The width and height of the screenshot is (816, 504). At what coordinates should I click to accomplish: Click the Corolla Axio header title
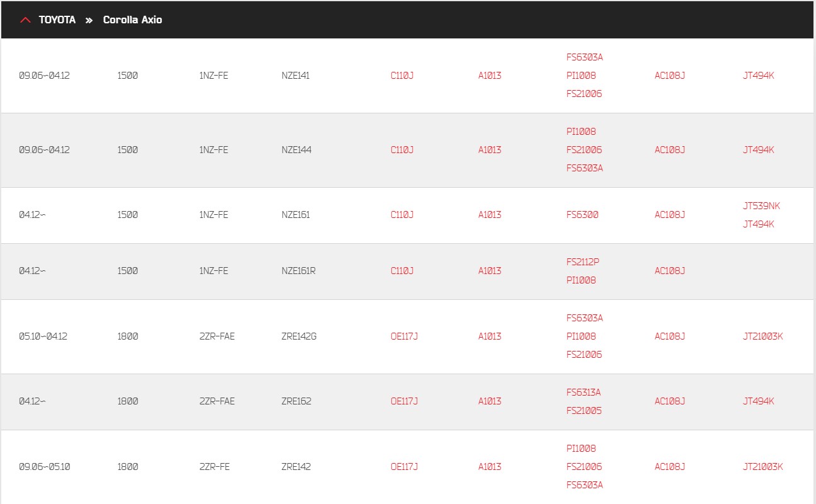[132, 20]
